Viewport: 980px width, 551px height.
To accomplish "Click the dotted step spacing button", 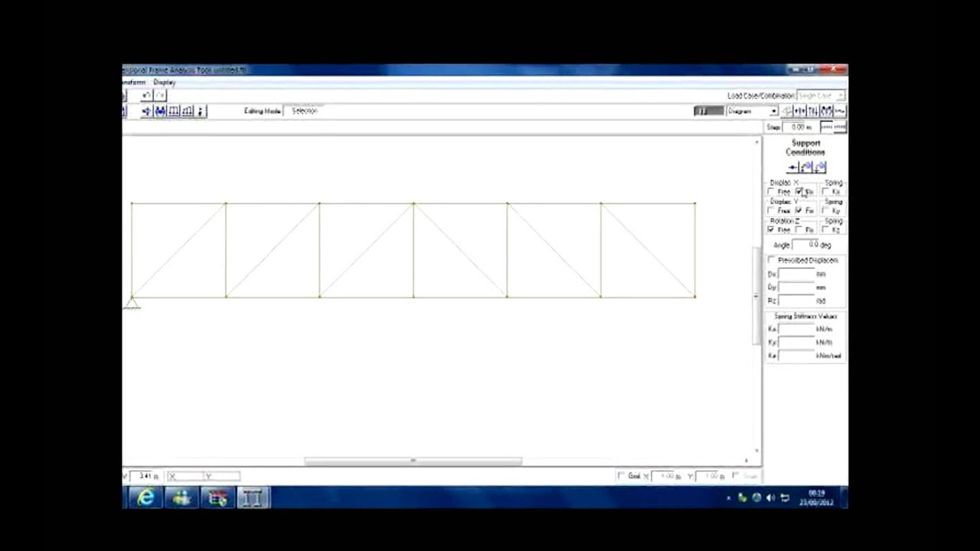I will [x=833, y=127].
